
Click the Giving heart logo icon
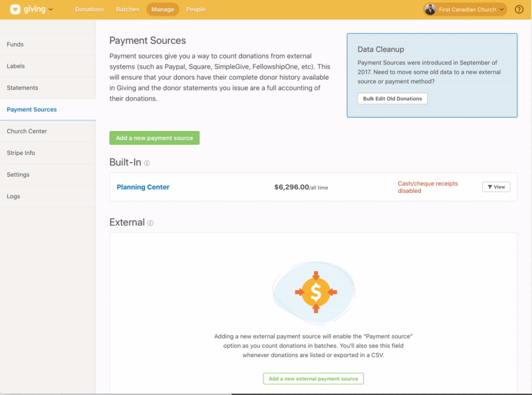pos(15,9)
